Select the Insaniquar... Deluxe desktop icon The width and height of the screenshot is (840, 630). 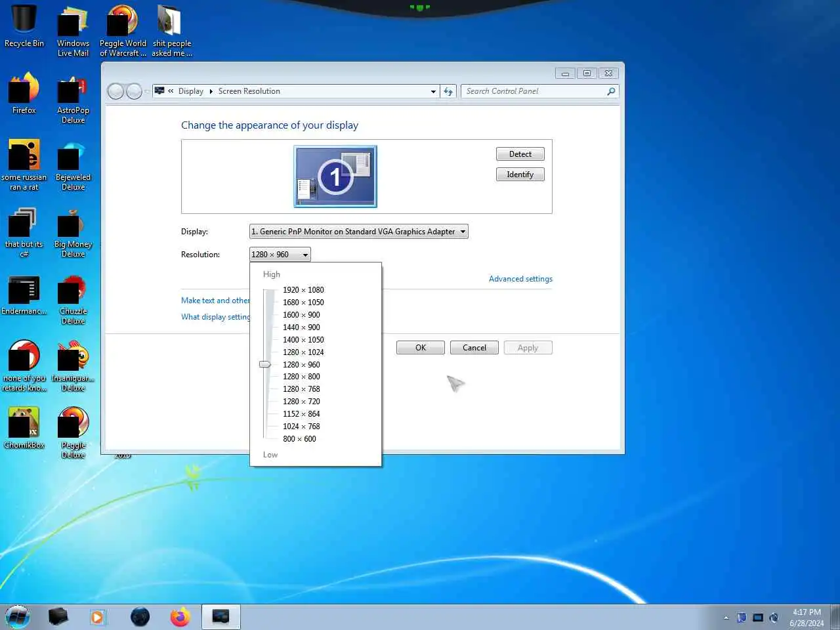73,366
